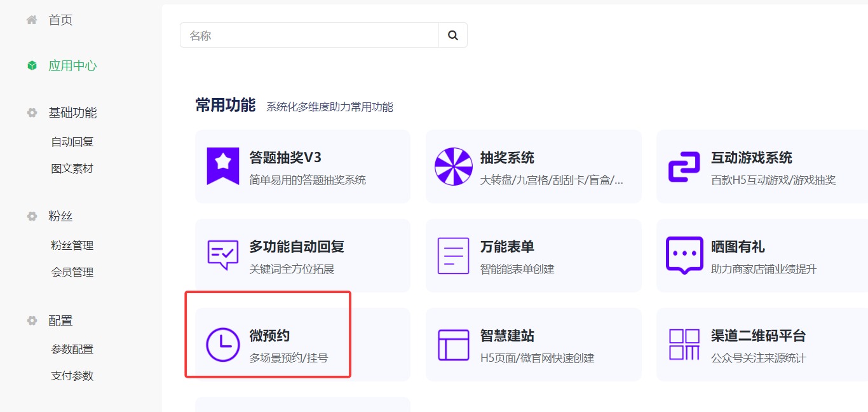
Task: Click the 首页 home icon
Action: [x=31, y=19]
